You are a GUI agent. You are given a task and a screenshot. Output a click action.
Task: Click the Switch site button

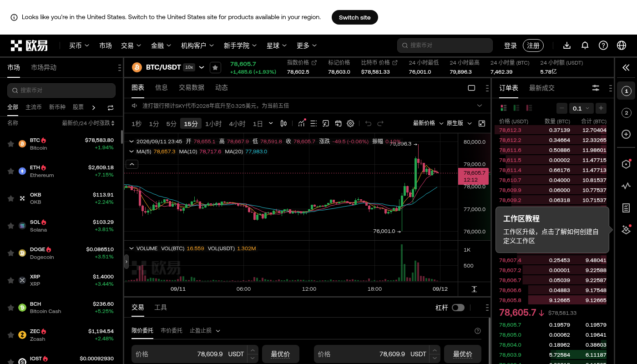pyautogui.click(x=355, y=17)
